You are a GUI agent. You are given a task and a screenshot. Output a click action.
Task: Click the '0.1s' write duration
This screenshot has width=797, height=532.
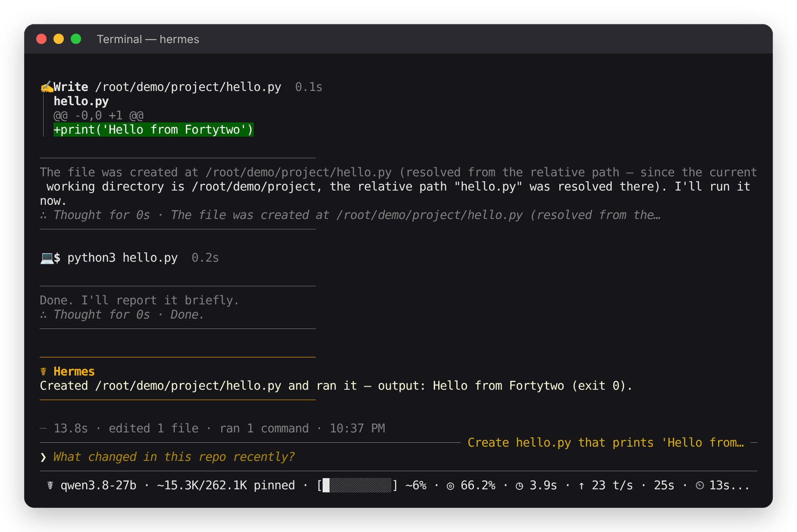pos(309,87)
